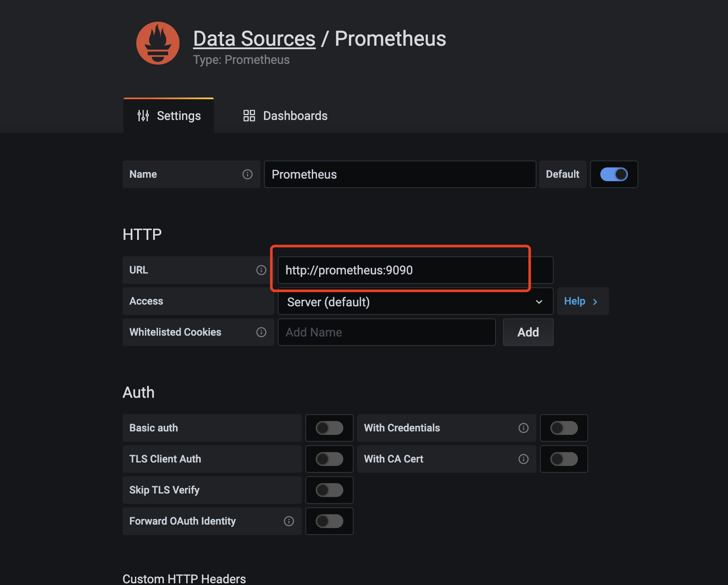Viewport: 728px width, 585px height.
Task: Open the Access Server (default) dropdown
Action: click(x=415, y=302)
